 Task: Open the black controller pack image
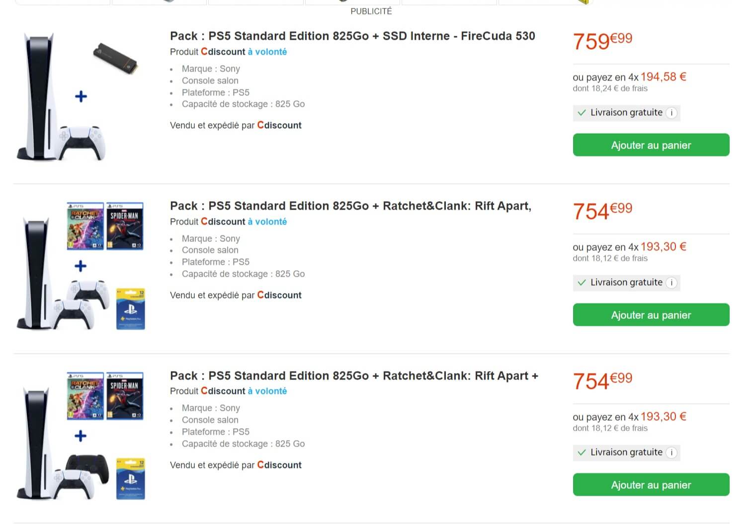point(80,436)
